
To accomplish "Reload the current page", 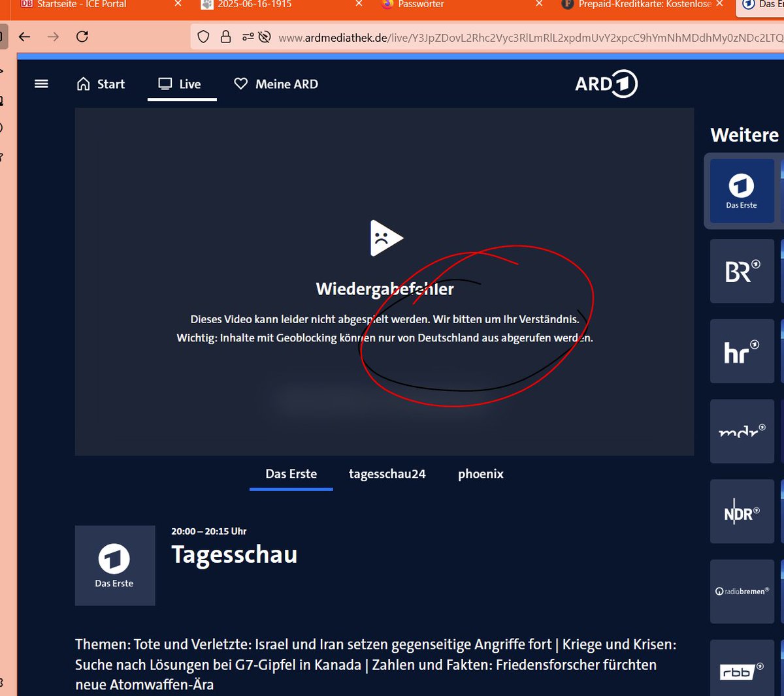I will 82,37.
